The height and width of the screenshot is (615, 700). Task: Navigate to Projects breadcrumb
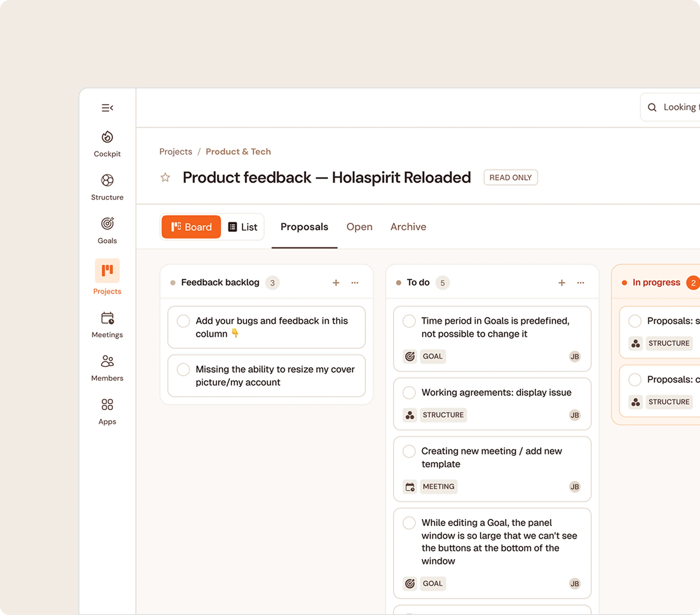click(x=176, y=152)
